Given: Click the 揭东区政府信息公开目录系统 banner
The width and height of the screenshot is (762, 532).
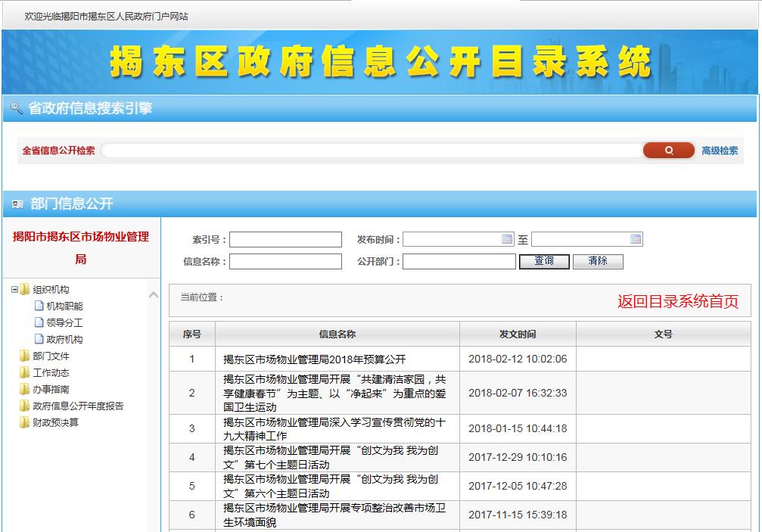Looking at the screenshot, I should coord(380,62).
